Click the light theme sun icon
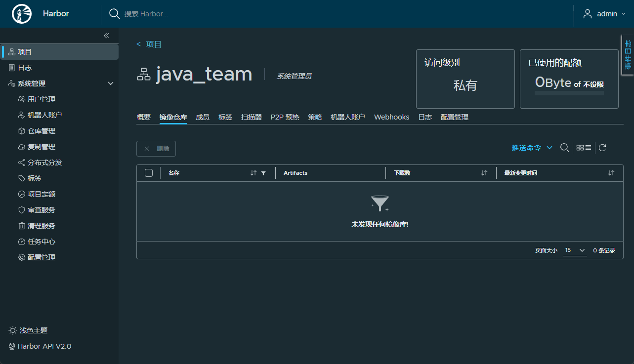This screenshot has width=634, height=364. point(13,330)
